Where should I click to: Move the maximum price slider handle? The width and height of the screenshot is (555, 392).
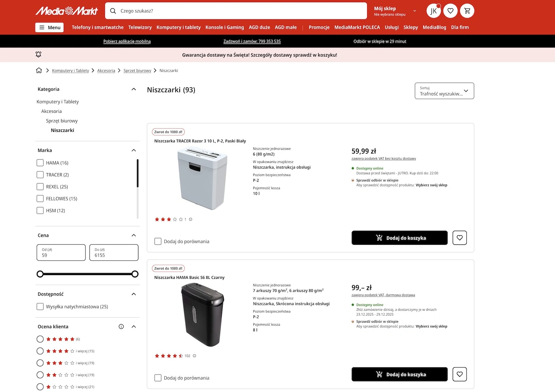coord(135,274)
